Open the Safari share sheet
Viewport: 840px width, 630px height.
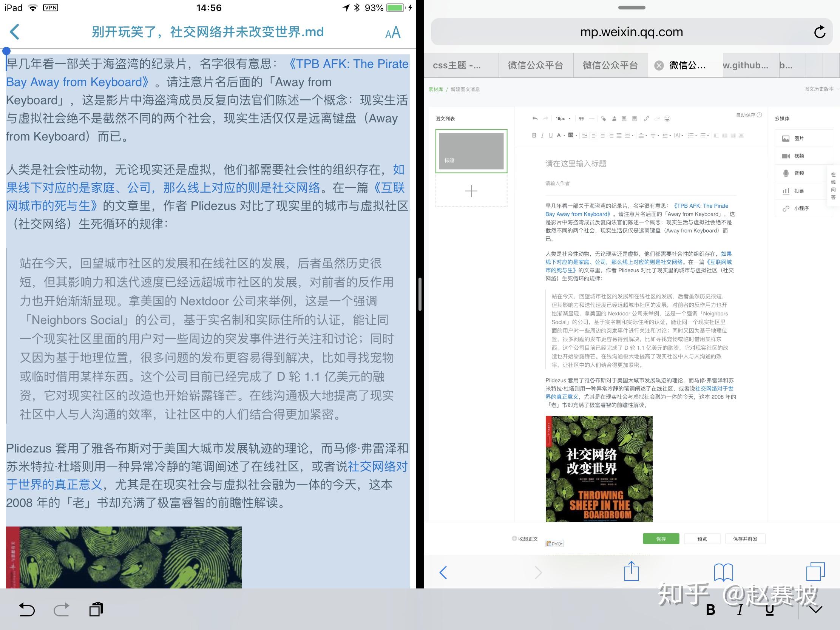[x=632, y=571]
